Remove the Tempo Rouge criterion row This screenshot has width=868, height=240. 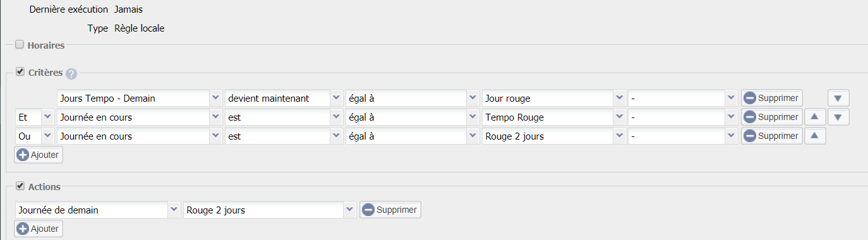(771, 117)
